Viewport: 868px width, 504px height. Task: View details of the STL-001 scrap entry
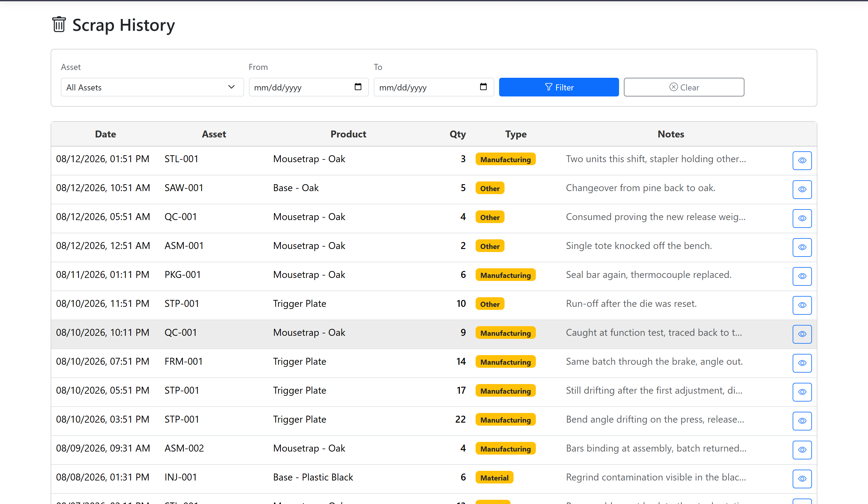pyautogui.click(x=802, y=161)
